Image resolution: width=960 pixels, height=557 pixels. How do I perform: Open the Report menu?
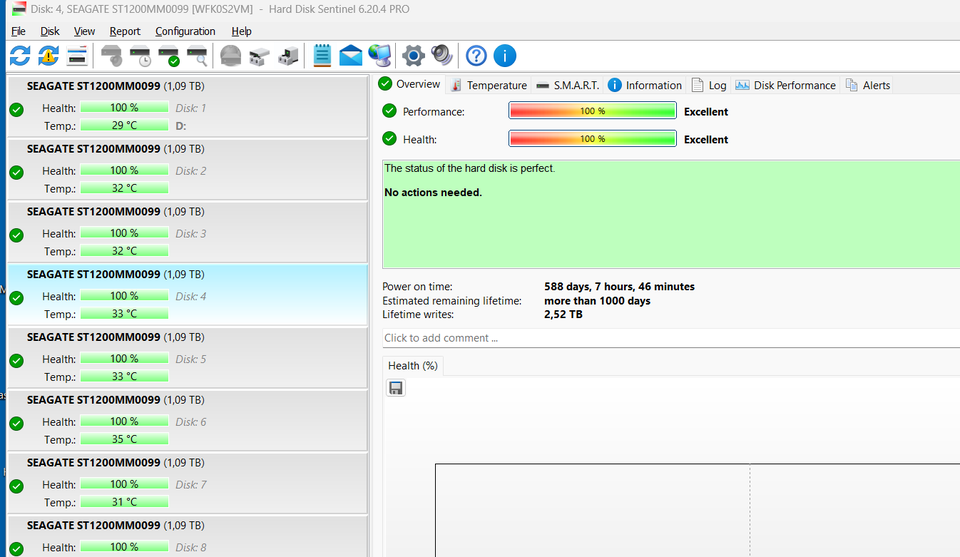coord(125,31)
